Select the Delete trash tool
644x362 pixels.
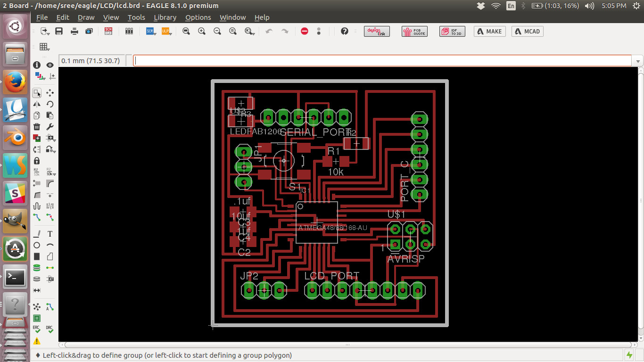pos(37,127)
